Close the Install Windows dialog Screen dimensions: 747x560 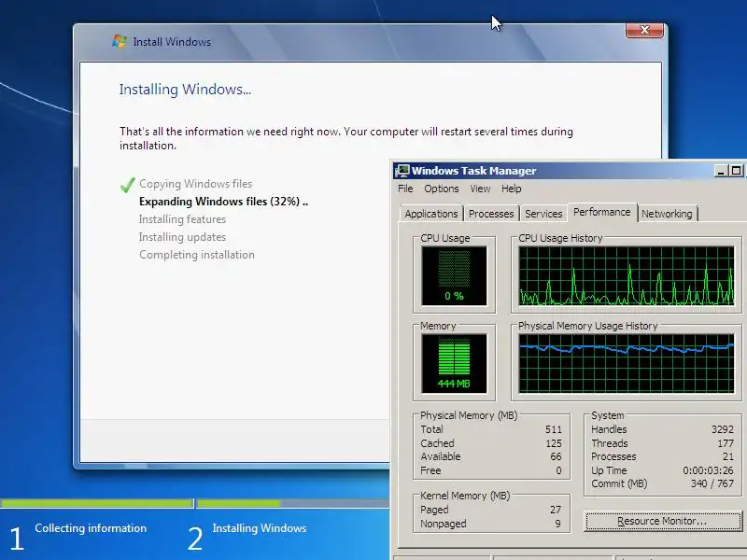tap(644, 30)
